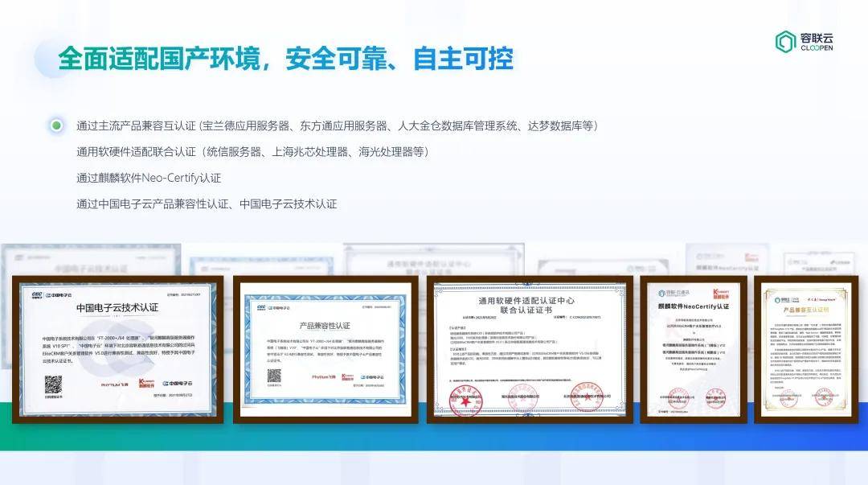Screen dimensions: 868x485
Task: Click the Cloopen hexagon logo icon
Action: [x=785, y=42]
